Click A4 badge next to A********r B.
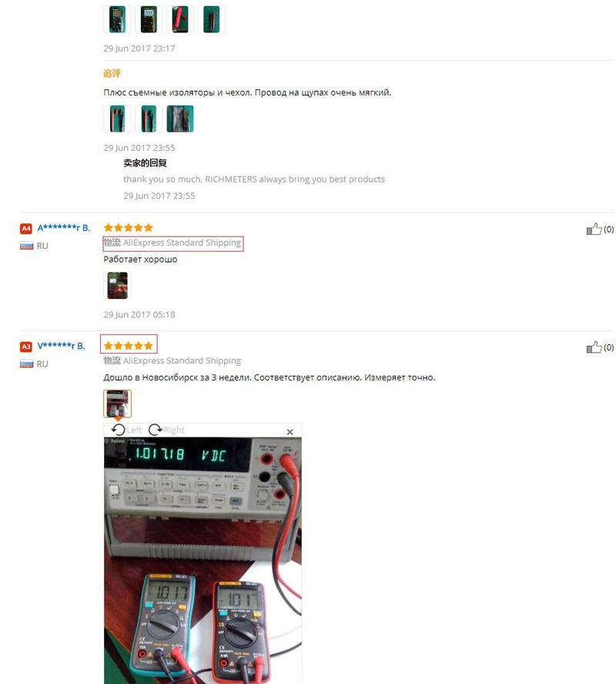The width and height of the screenshot is (616, 684). (x=26, y=229)
